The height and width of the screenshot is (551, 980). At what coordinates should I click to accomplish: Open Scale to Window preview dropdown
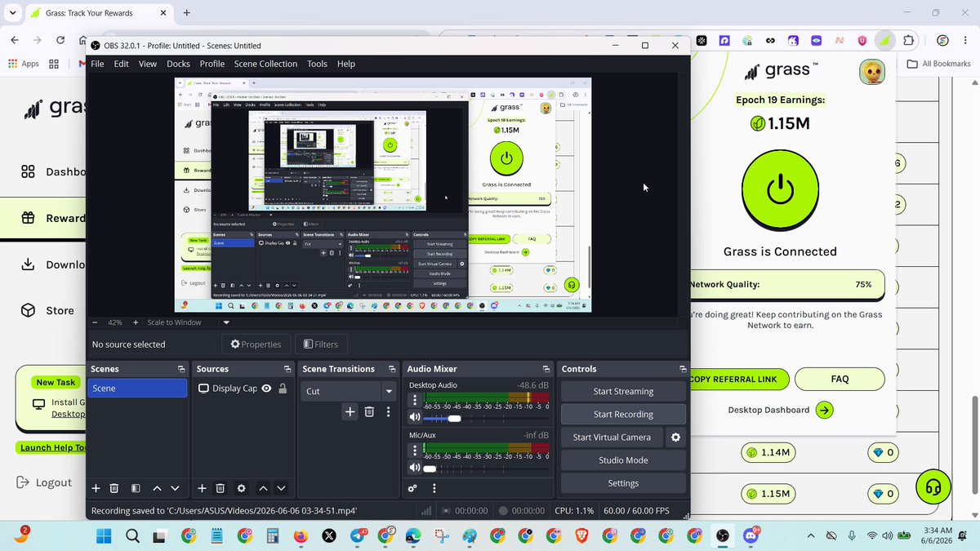coord(189,322)
